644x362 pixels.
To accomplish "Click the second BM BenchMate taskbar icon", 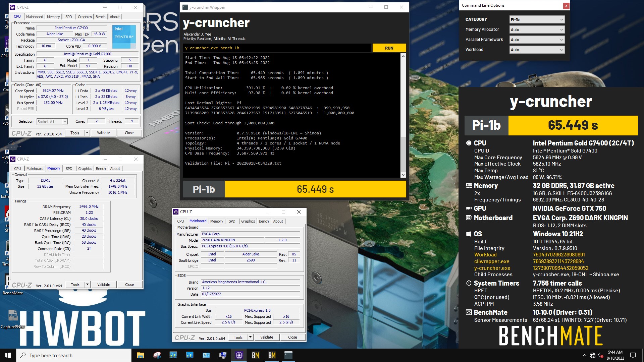I will pos(272,355).
